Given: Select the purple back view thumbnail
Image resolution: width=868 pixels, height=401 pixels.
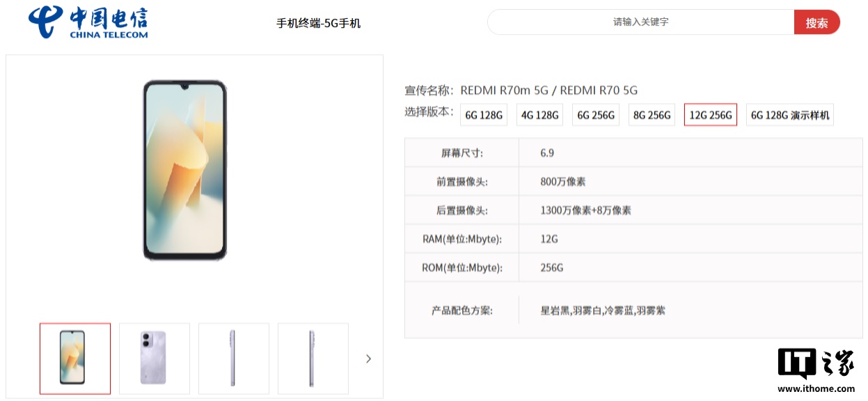Looking at the screenshot, I should click(154, 359).
